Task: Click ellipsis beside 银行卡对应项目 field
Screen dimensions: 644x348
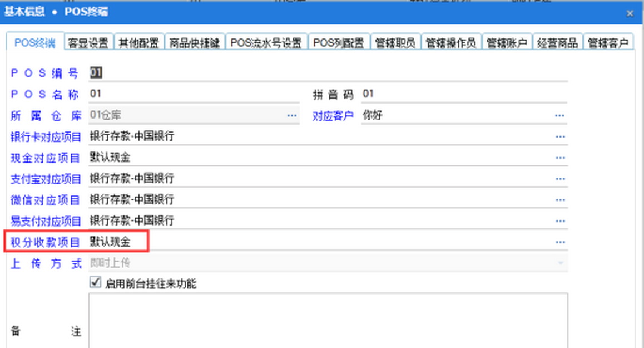Action: [x=559, y=136]
